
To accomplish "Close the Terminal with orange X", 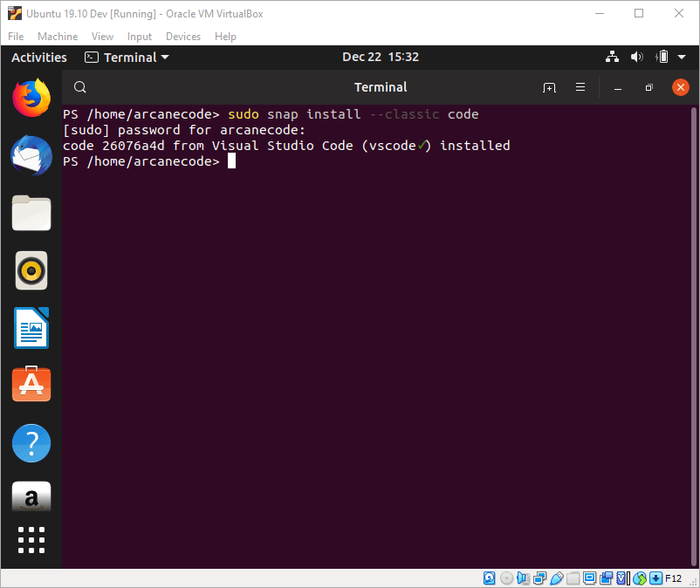I will tap(680, 87).
